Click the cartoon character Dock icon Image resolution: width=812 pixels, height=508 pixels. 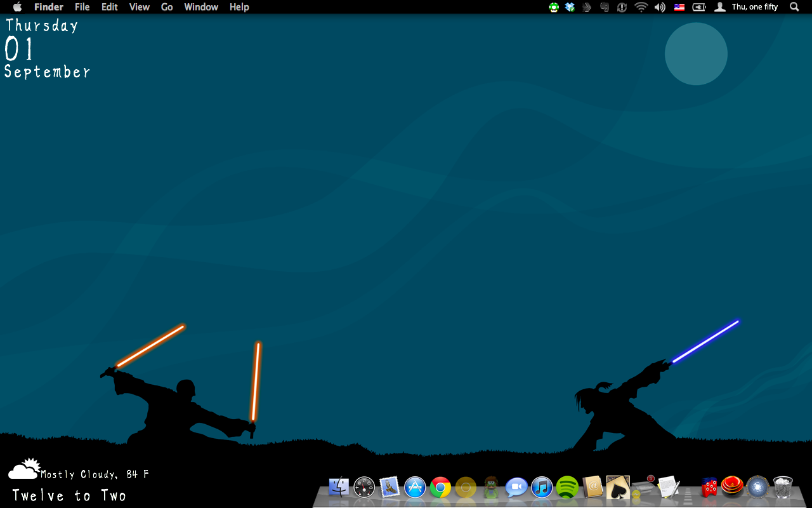(x=490, y=488)
